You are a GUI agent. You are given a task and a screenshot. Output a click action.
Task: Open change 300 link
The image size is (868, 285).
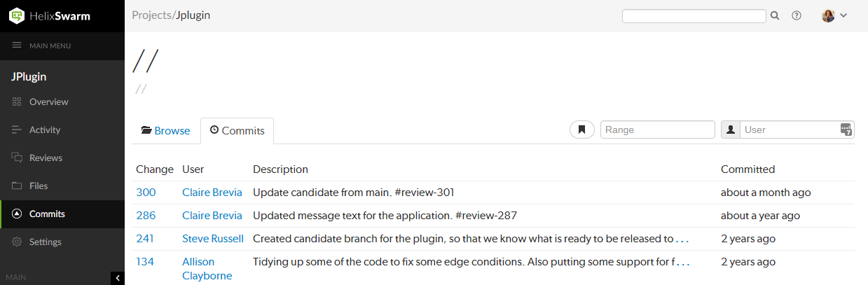[x=146, y=192]
